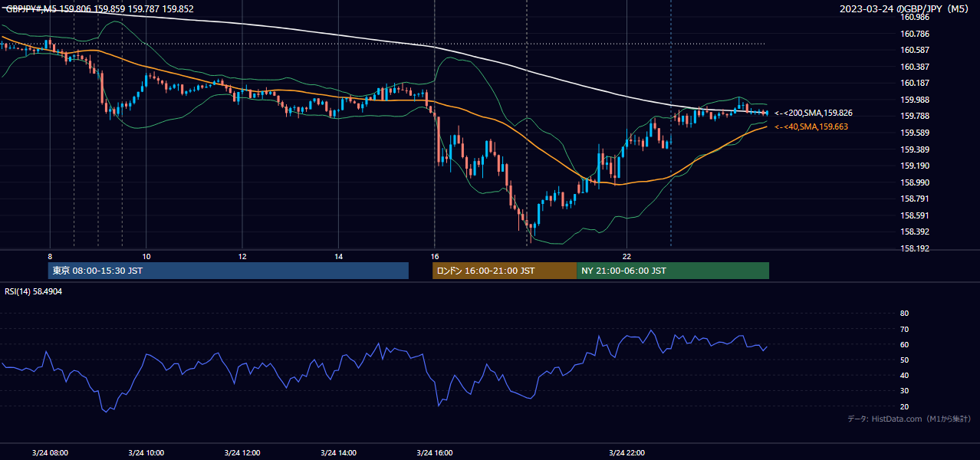This screenshot has height=460, width=980.
Task: Click RSI axis level 20
Action: (904, 406)
